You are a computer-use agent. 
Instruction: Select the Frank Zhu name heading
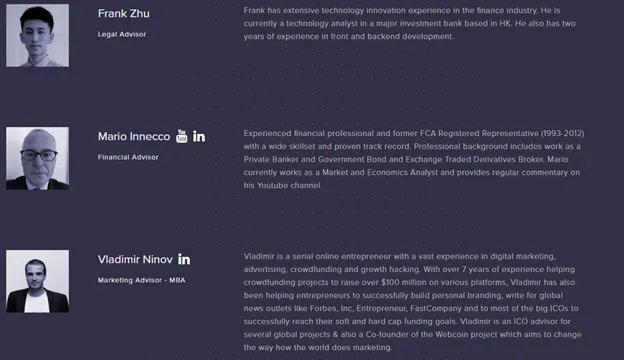click(124, 14)
